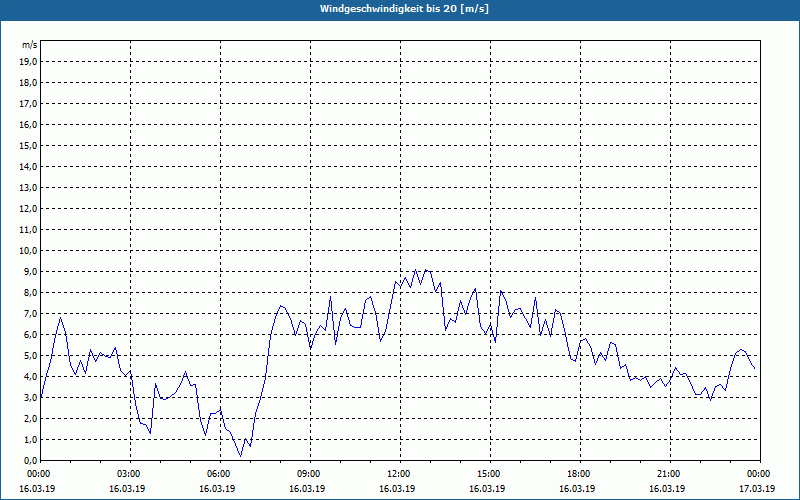This screenshot has height=500, width=800.
Task: Click the 15,0 y-axis label
Action: 29,145
